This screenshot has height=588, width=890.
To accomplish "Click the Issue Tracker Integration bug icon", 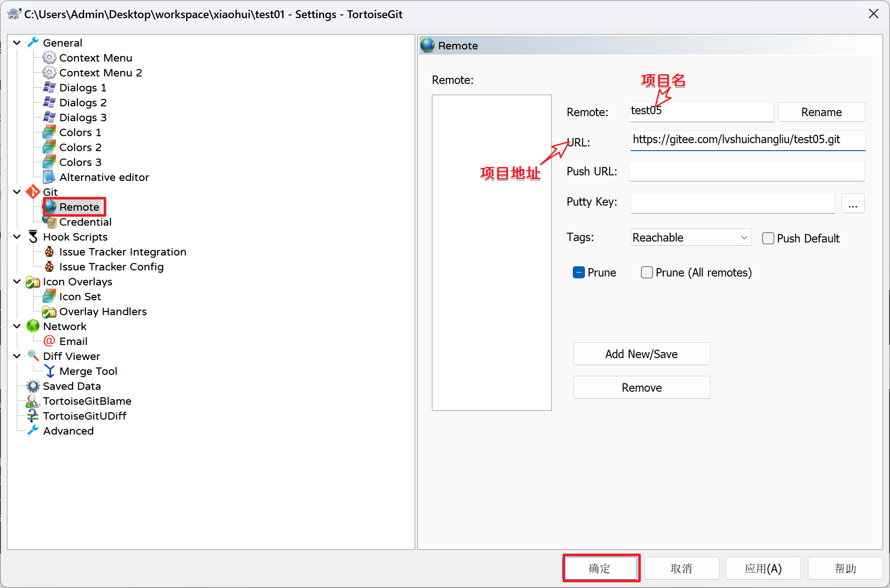I will point(49,251).
